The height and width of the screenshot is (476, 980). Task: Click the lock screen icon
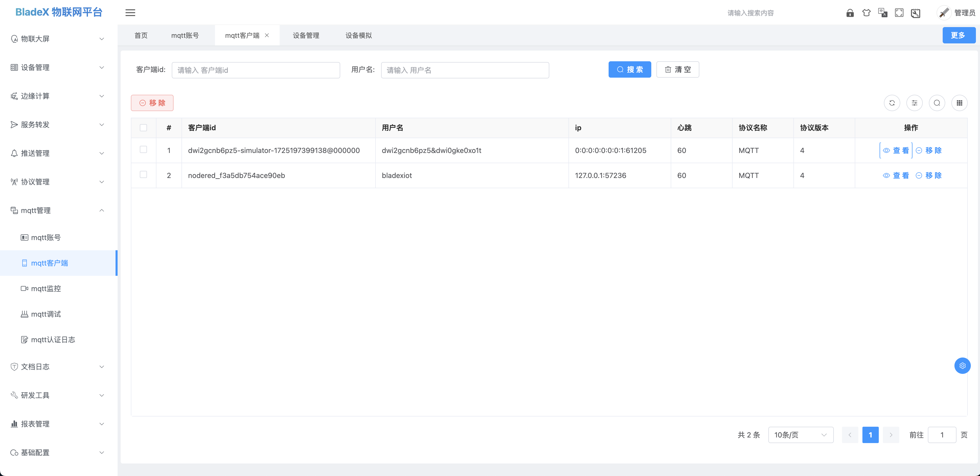(850, 13)
